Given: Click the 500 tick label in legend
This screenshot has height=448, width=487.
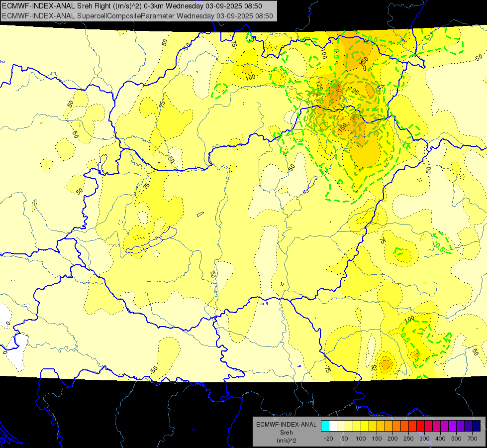Looking at the screenshot, I should 456,439.
